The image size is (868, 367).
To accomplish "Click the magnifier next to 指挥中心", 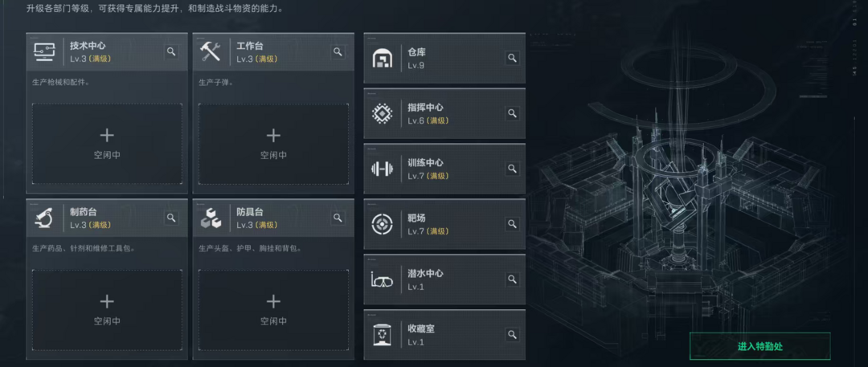I will 512,113.
